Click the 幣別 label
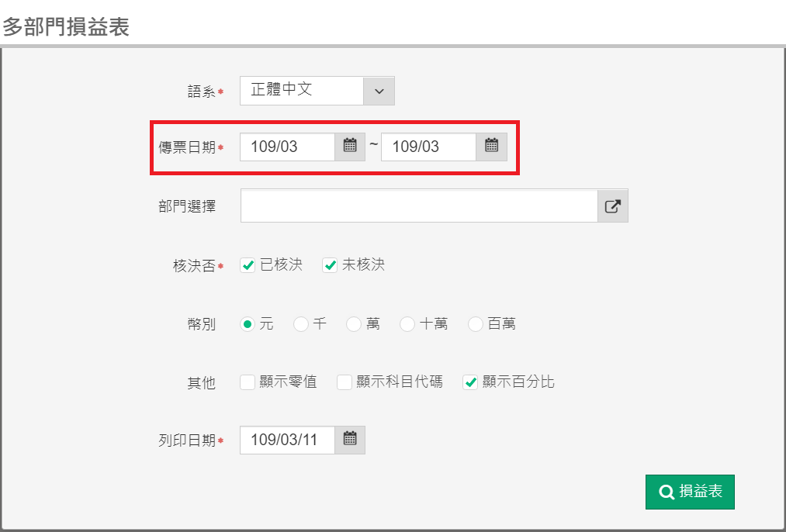The height and width of the screenshot is (532, 786). click(x=202, y=324)
